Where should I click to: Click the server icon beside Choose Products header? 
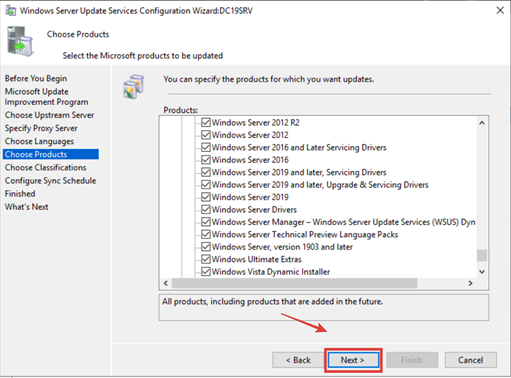coord(20,41)
